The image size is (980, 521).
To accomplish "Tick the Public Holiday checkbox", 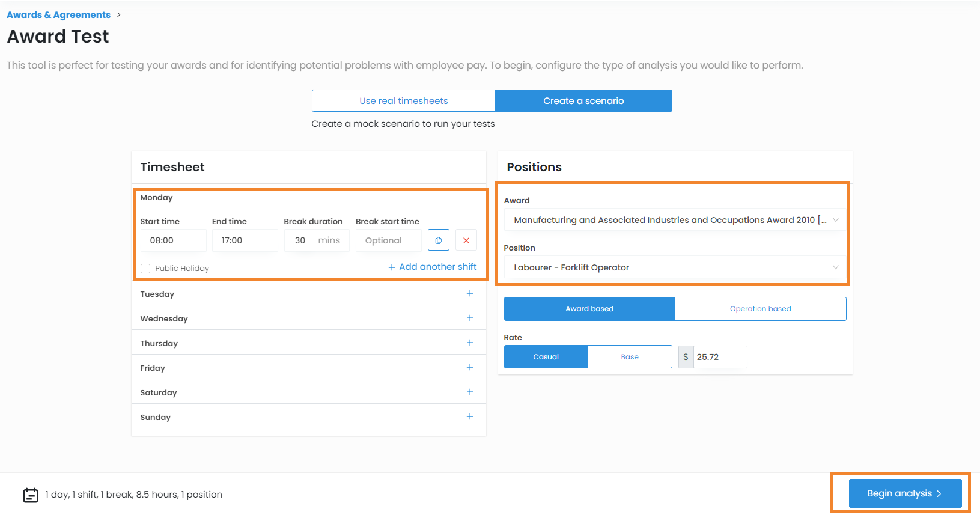I will point(145,269).
